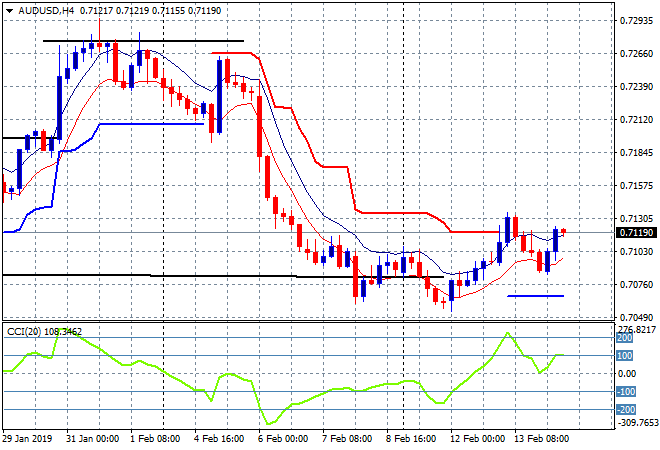The width and height of the screenshot is (660, 450).
Task: Click the 6 Feb 00:00 time label
Action: coord(282,438)
